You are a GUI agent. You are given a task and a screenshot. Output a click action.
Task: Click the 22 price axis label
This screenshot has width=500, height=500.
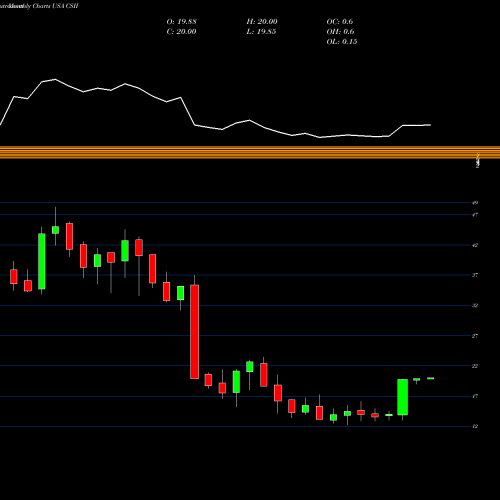pyautogui.click(x=475, y=366)
